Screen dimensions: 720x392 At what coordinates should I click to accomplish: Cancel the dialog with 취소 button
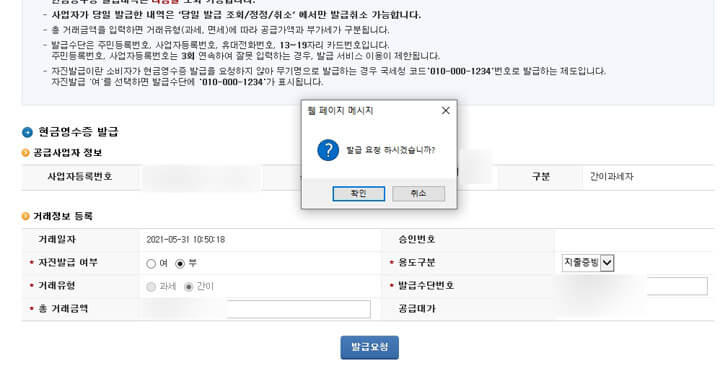[418, 194]
